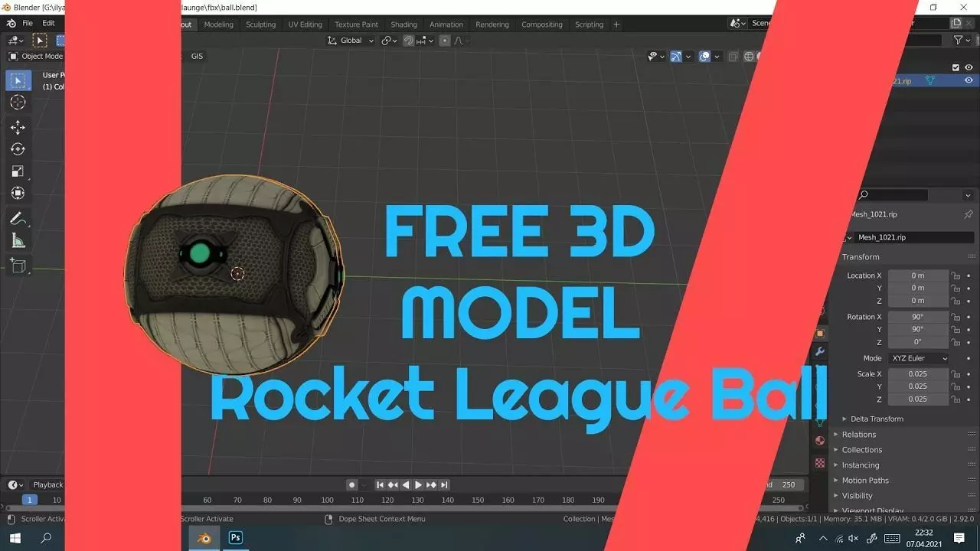
Task: Open the pivot point dropdown
Action: (389, 41)
